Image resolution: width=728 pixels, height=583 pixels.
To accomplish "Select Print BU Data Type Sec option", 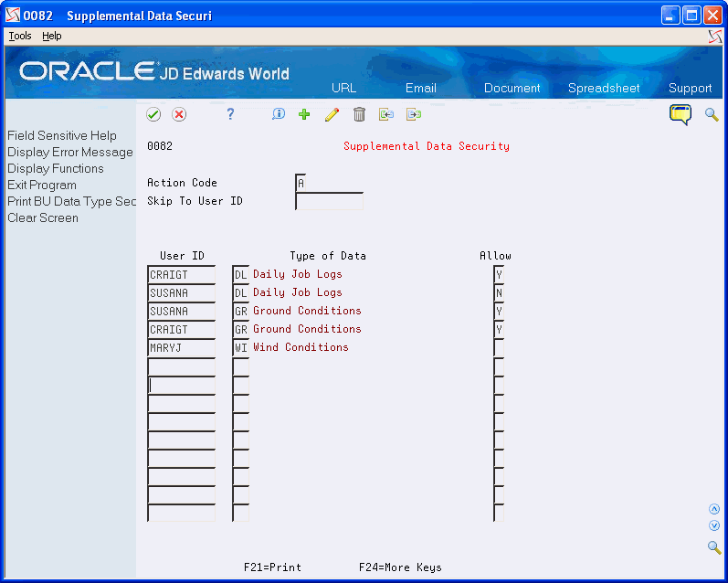I will pyautogui.click(x=71, y=201).
